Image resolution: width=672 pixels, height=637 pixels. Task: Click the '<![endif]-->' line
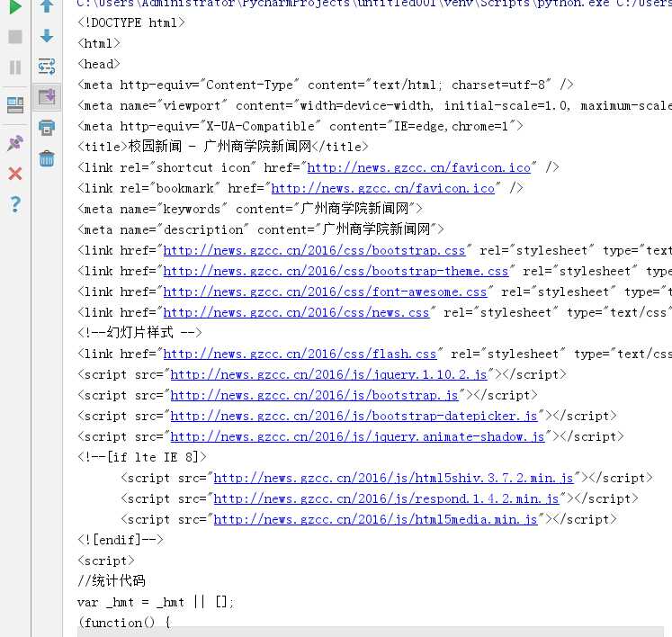121,540
